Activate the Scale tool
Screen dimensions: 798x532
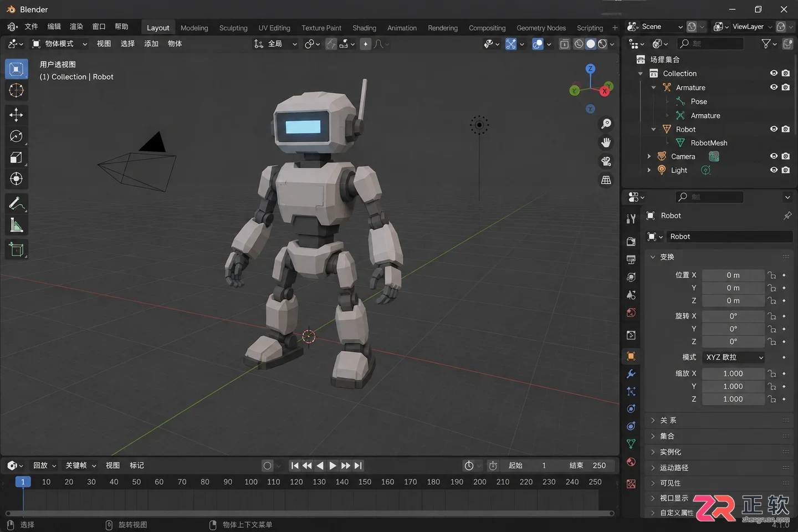point(16,157)
